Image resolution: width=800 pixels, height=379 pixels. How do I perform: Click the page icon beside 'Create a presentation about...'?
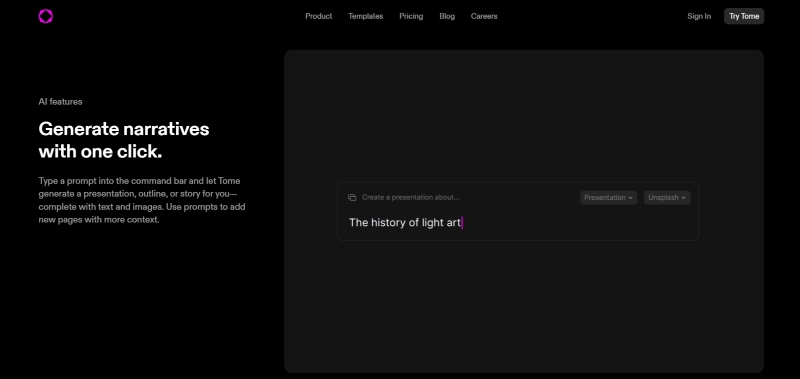pyautogui.click(x=352, y=197)
